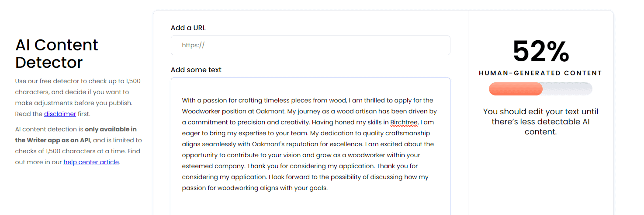Click the "You should edit your text" message
This screenshot has width=644, height=215.
tap(540, 122)
